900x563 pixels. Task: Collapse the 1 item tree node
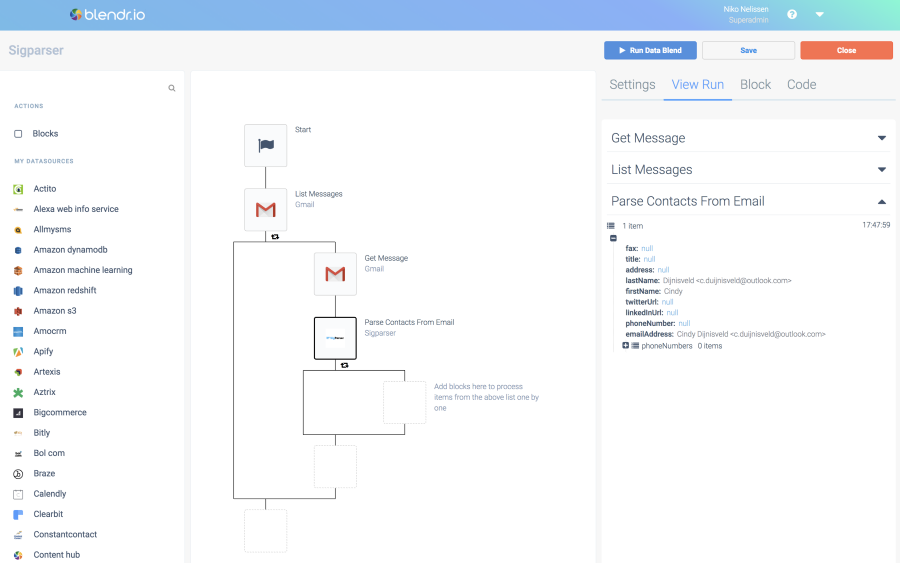(x=613, y=238)
